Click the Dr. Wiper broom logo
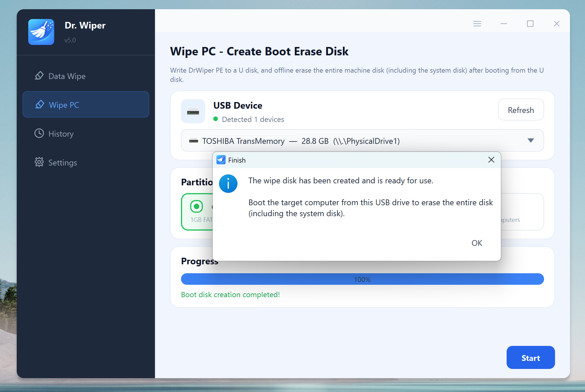This screenshot has width=585, height=392. click(41, 32)
